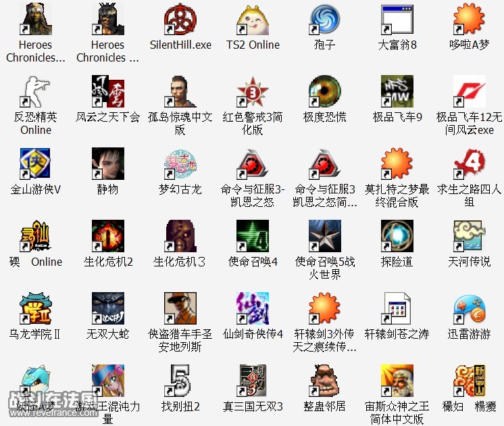Launch the 梦幻古龙 shortcut
The image size is (504, 426).
click(180, 164)
